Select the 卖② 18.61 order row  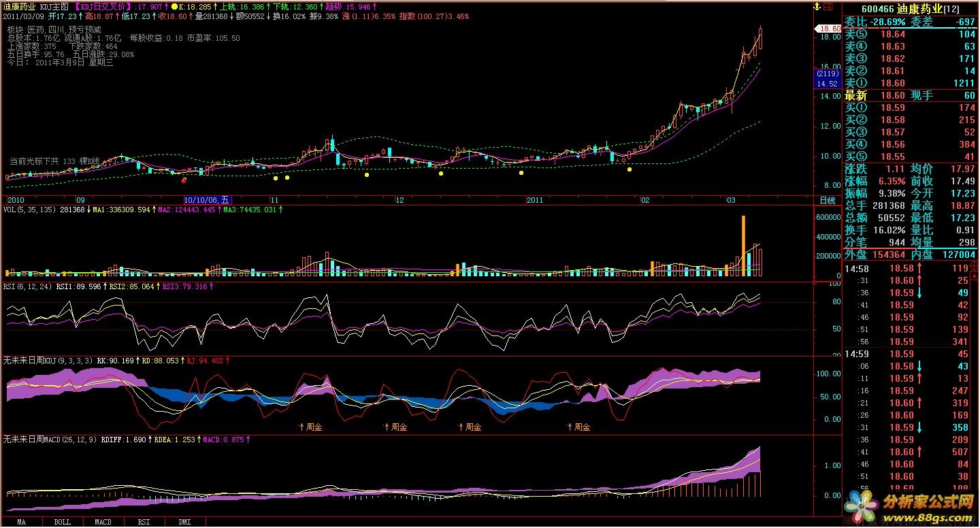click(x=911, y=71)
